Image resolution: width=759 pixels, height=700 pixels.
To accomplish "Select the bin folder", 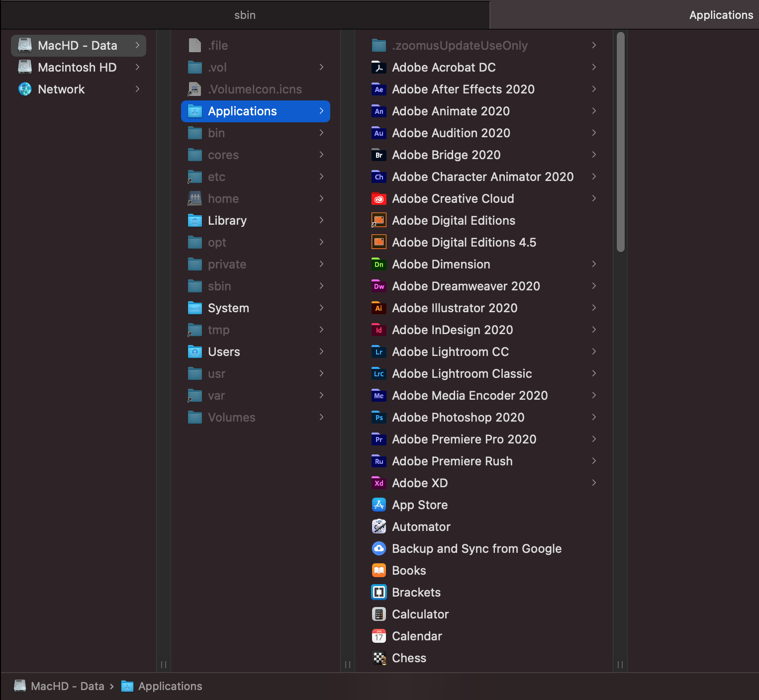I will pyautogui.click(x=256, y=133).
